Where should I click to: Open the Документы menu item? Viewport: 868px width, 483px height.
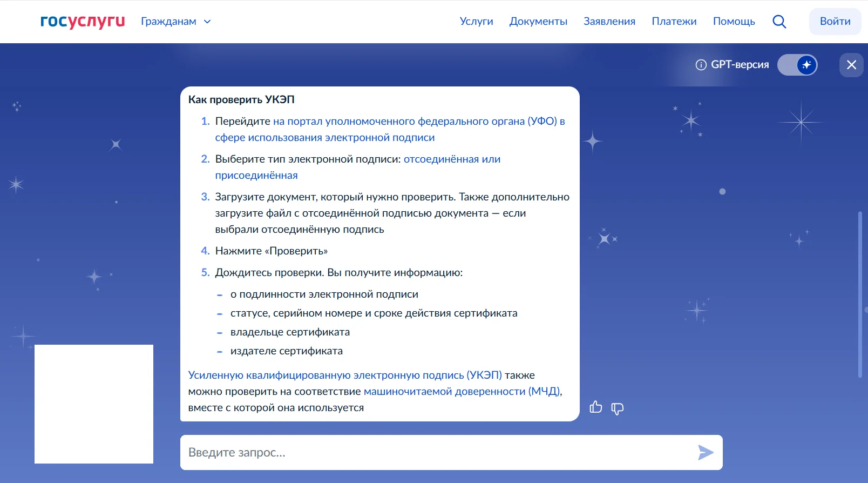(538, 22)
